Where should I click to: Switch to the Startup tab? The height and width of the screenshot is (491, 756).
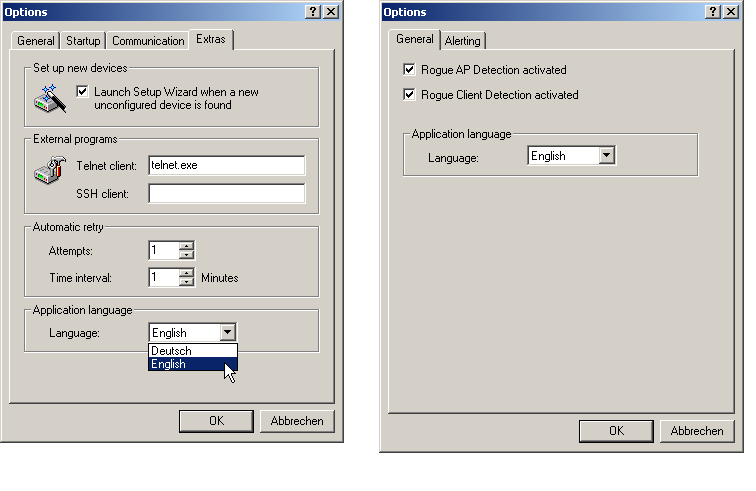pyautogui.click(x=84, y=41)
